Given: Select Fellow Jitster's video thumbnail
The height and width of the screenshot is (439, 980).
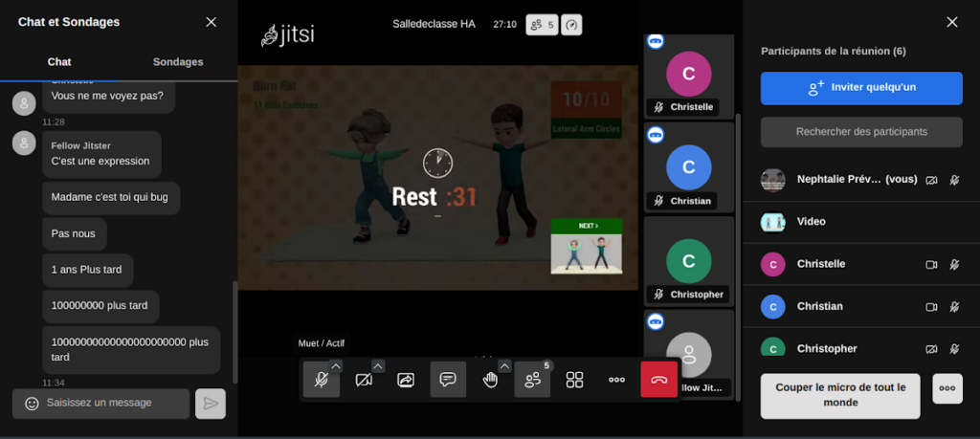Looking at the screenshot, I should point(689,354).
